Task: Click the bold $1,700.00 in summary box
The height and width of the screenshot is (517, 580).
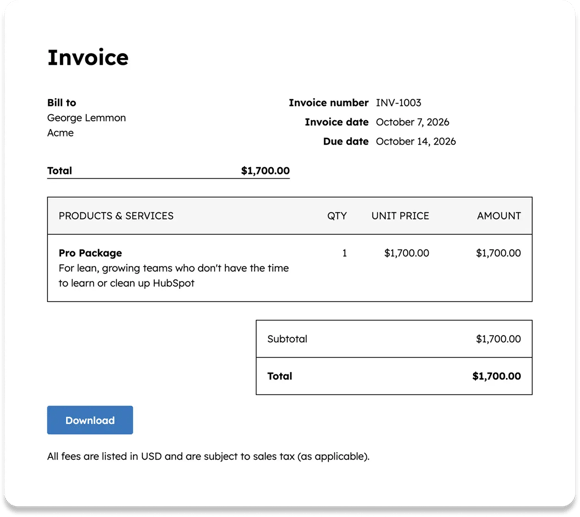Action: coord(496,376)
